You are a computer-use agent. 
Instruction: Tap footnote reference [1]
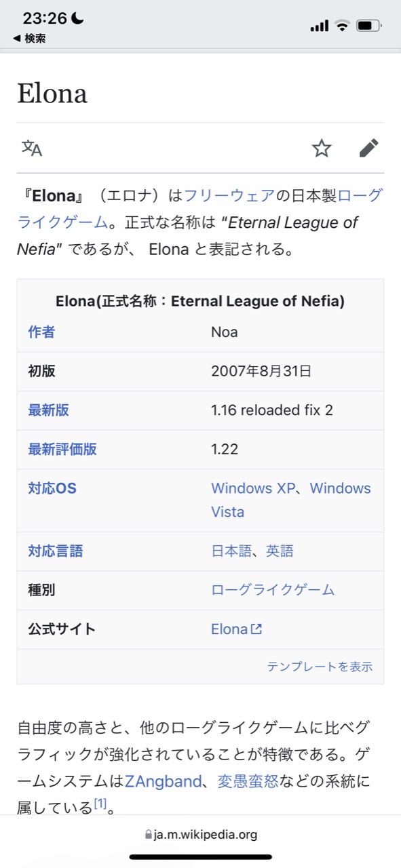(x=100, y=804)
